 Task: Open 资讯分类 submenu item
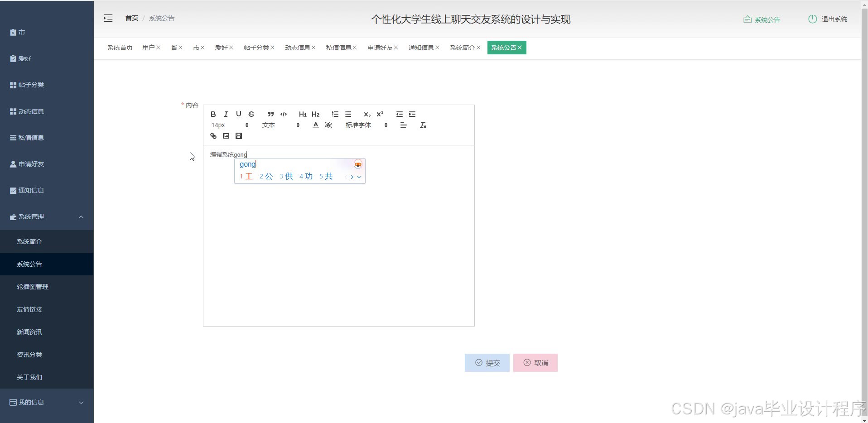point(47,355)
